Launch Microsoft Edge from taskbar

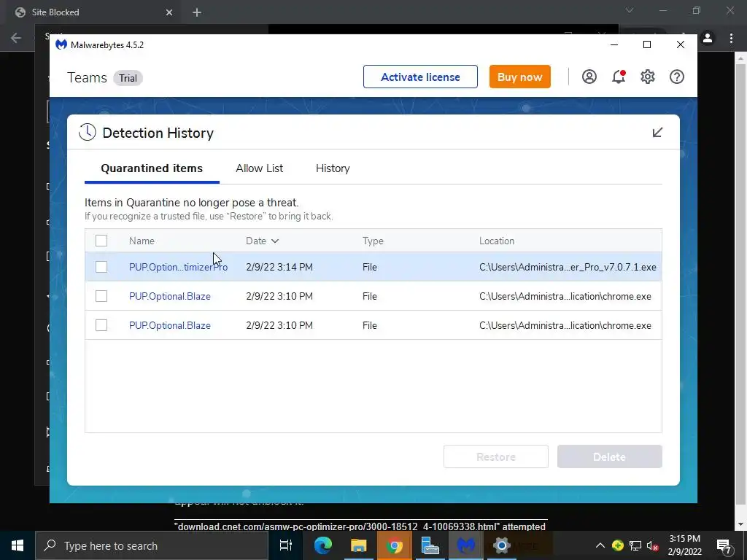pyautogui.click(x=322, y=545)
